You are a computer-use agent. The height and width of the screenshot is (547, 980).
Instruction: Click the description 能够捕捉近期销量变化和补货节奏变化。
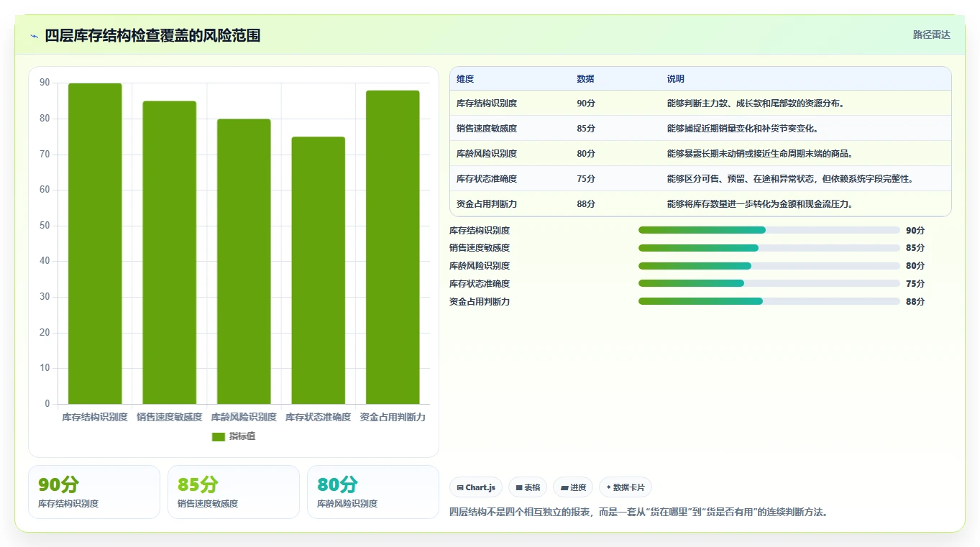pos(743,129)
